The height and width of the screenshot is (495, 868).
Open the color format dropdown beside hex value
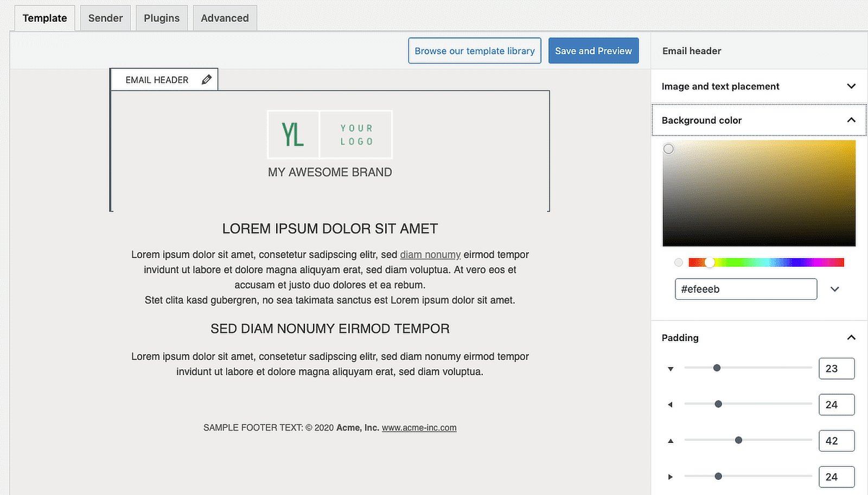(x=834, y=289)
